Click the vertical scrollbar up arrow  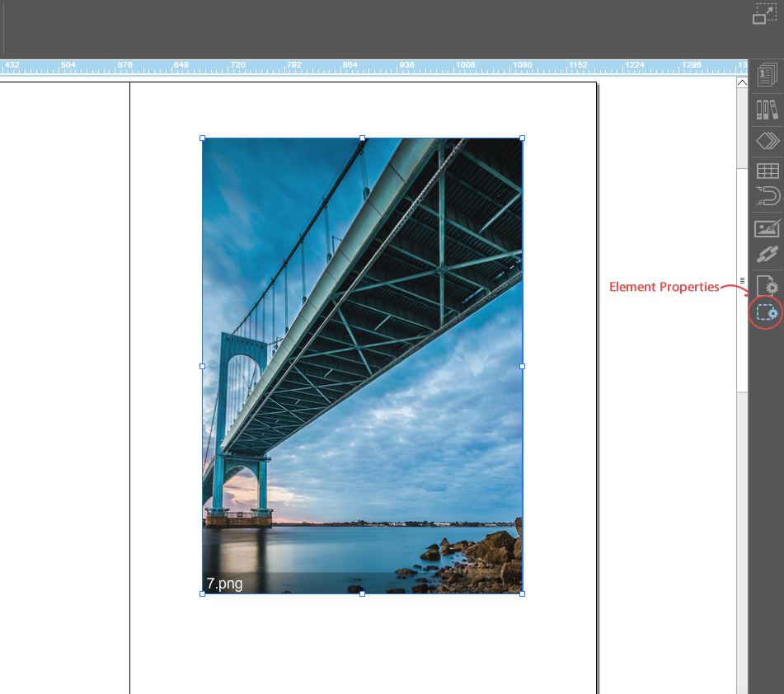point(742,82)
